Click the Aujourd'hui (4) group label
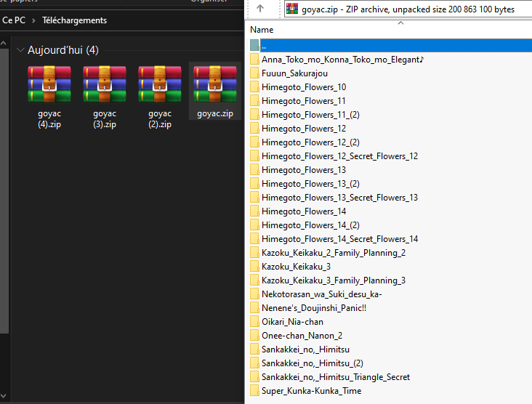532x404 pixels. pyautogui.click(x=63, y=50)
